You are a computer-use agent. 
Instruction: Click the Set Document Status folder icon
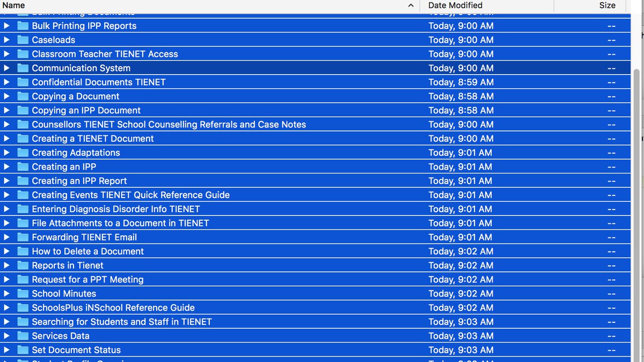click(23, 350)
